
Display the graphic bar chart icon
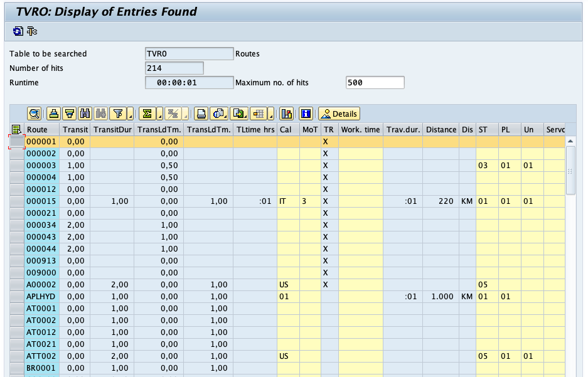pyautogui.click(x=287, y=114)
